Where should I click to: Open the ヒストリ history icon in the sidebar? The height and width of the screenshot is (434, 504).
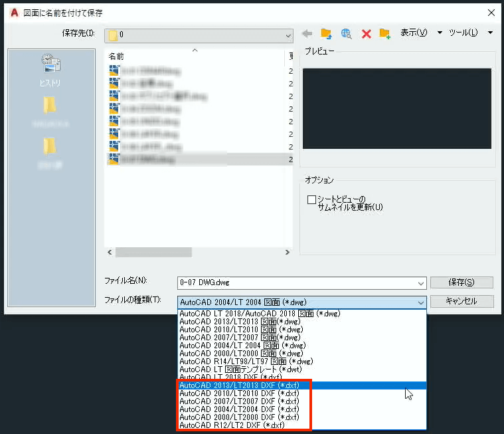click(x=50, y=70)
